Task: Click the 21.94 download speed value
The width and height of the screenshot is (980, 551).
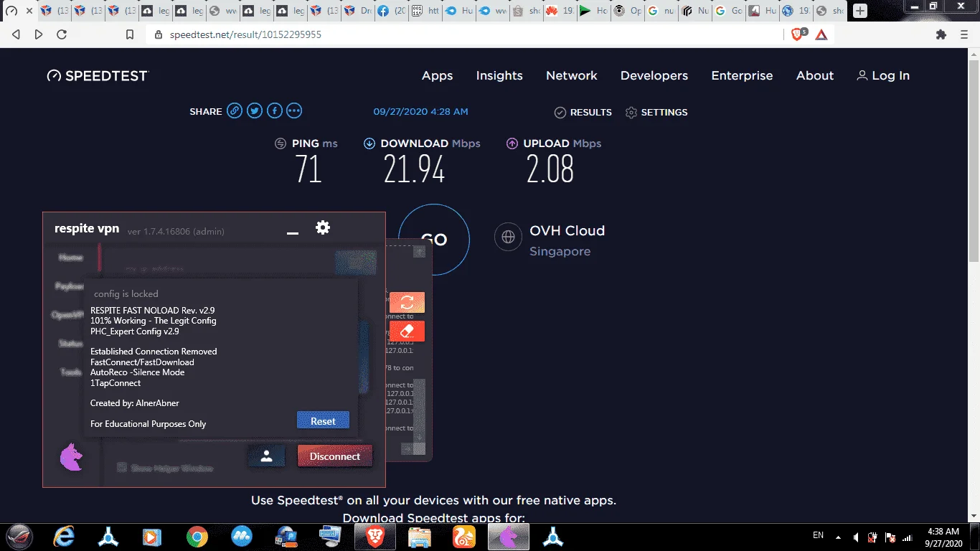Action: (x=414, y=170)
